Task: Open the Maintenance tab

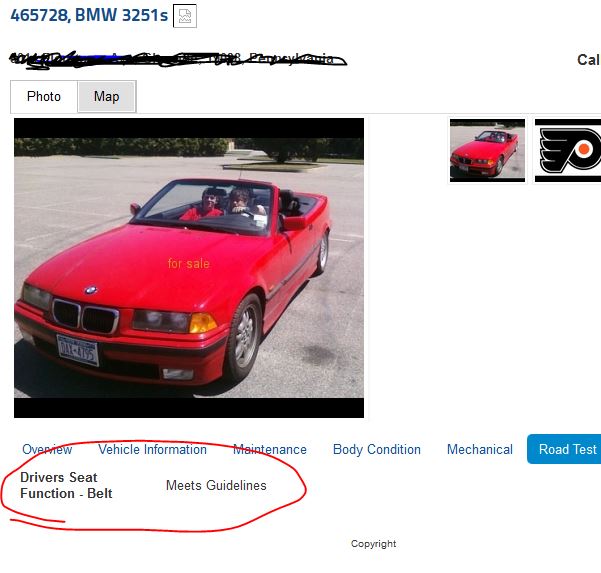Action: pyautogui.click(x=270, y=449)
